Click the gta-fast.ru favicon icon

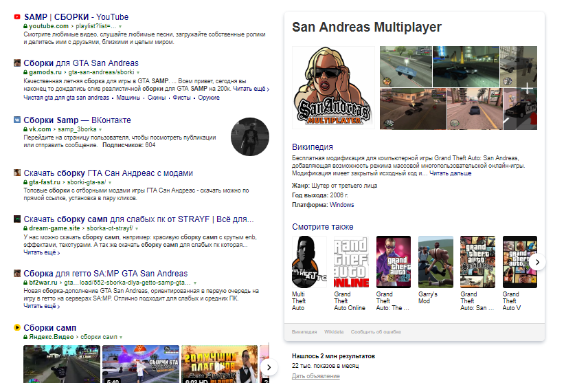coord(17,173)
